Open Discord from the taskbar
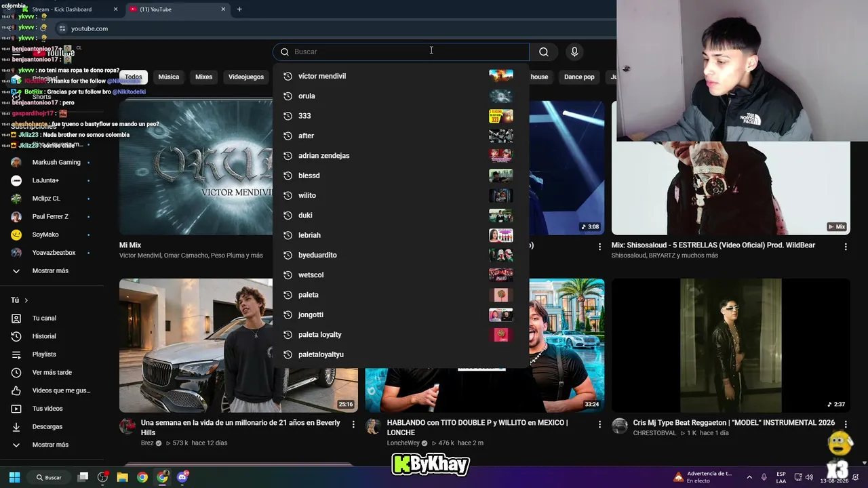The height and width of the screenshot is (488, 868). (182, 477)
